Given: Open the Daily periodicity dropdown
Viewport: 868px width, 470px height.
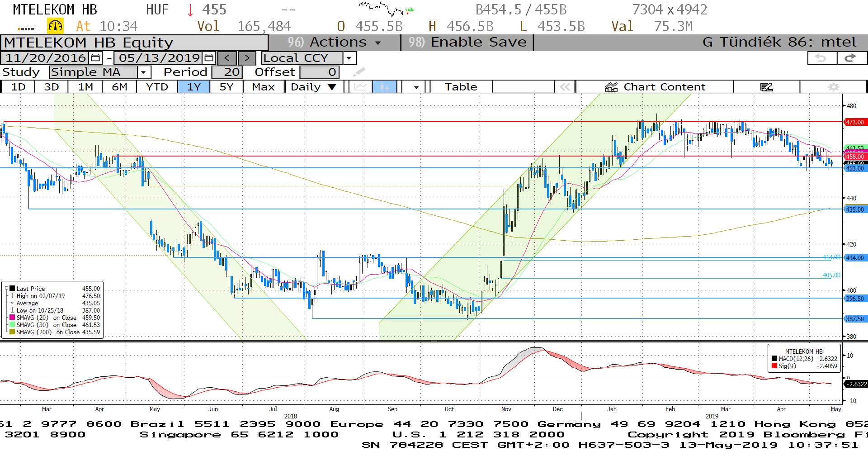Looking at the screenshot, I should 314,87.
